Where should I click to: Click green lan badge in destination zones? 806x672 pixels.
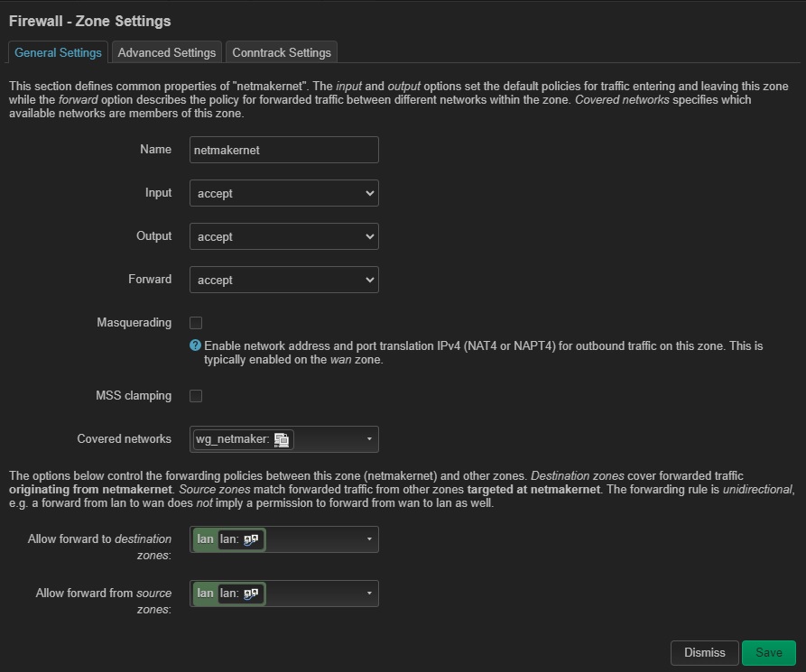pyautogui.click(x=205, y=539)
